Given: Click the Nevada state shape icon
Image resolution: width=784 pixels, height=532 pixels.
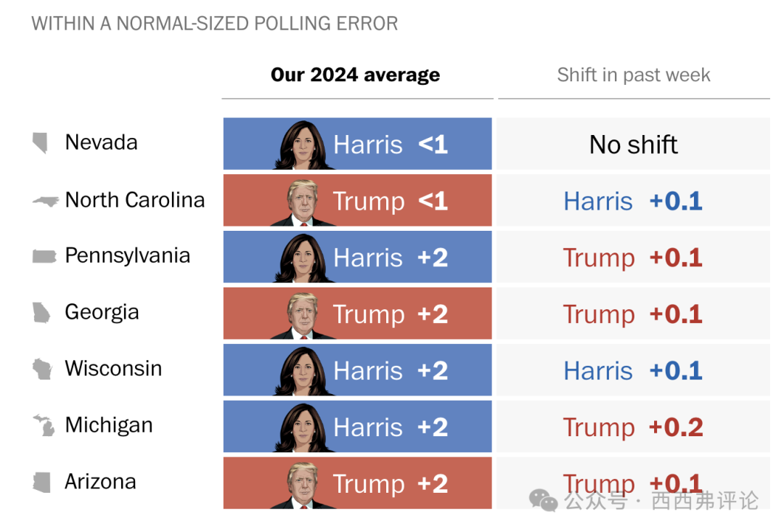Looking at the screenshot, I should (x=41, y=143).
